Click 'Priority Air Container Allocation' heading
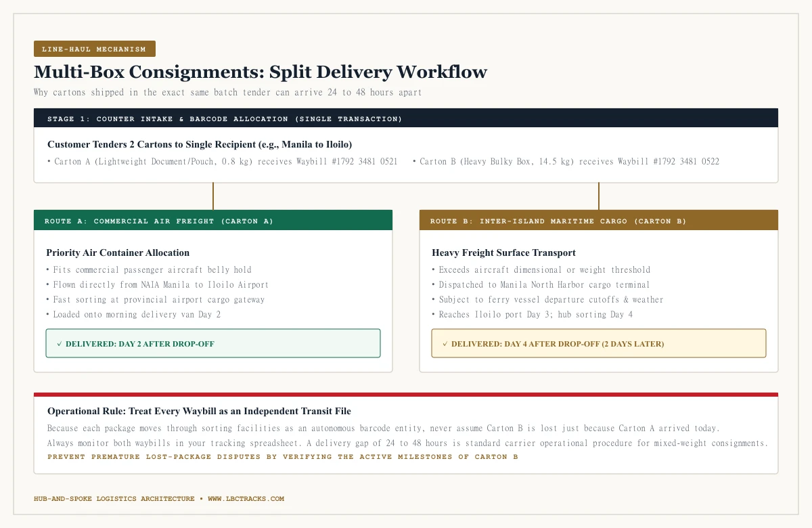Viewport: 812px width, 528px height. 118,252
